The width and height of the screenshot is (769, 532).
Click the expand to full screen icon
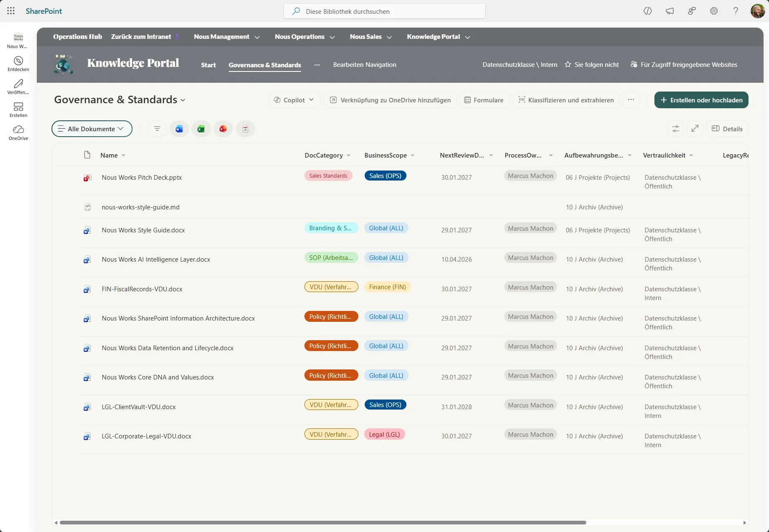pos(695,129)
